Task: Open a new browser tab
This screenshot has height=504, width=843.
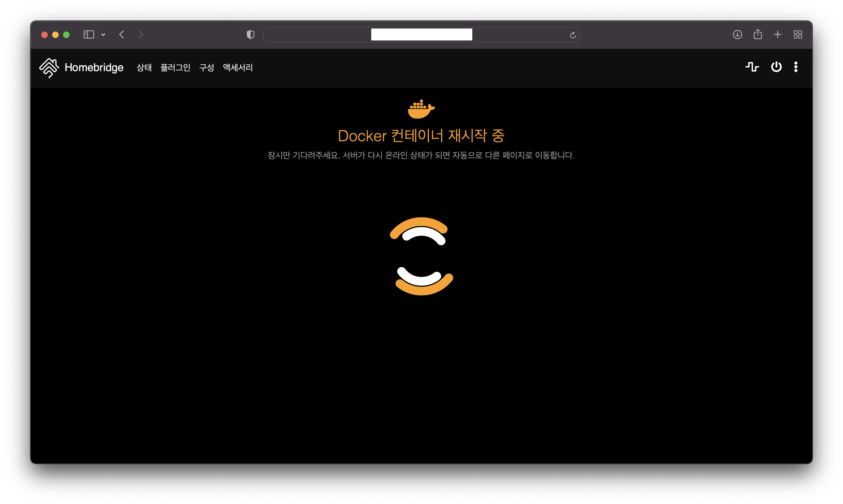Action: pyautogui.click(x=778, y=35)
